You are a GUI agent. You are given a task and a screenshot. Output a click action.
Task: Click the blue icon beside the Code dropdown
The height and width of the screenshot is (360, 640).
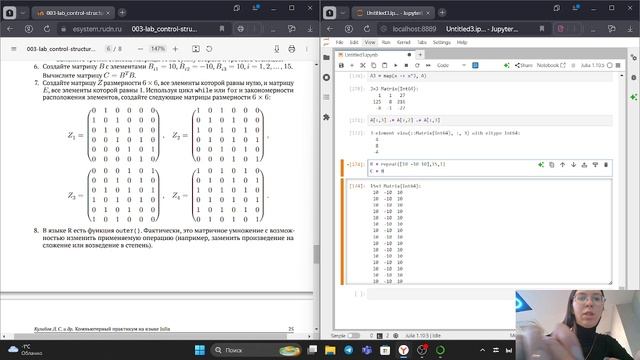coord(475,65)
